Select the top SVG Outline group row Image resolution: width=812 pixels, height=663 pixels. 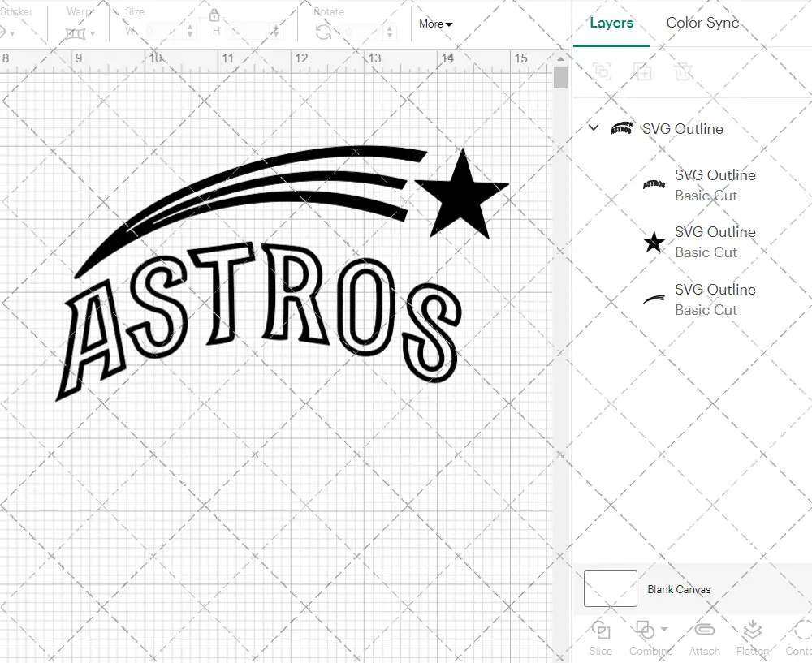(x=693, y=128)
